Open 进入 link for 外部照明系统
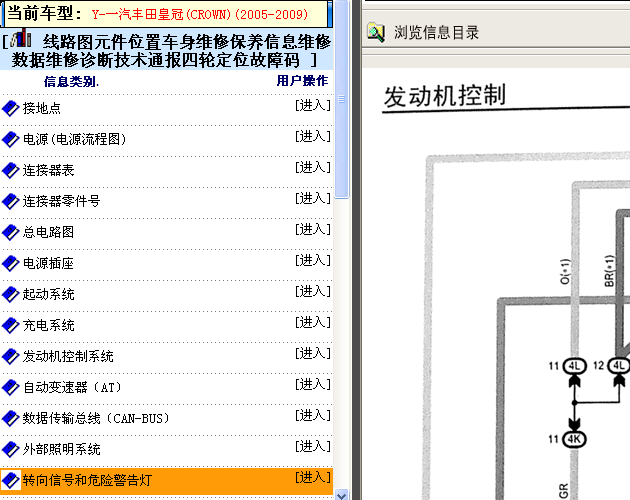This screenshot has height=500, width=630. tap(313, 446)
